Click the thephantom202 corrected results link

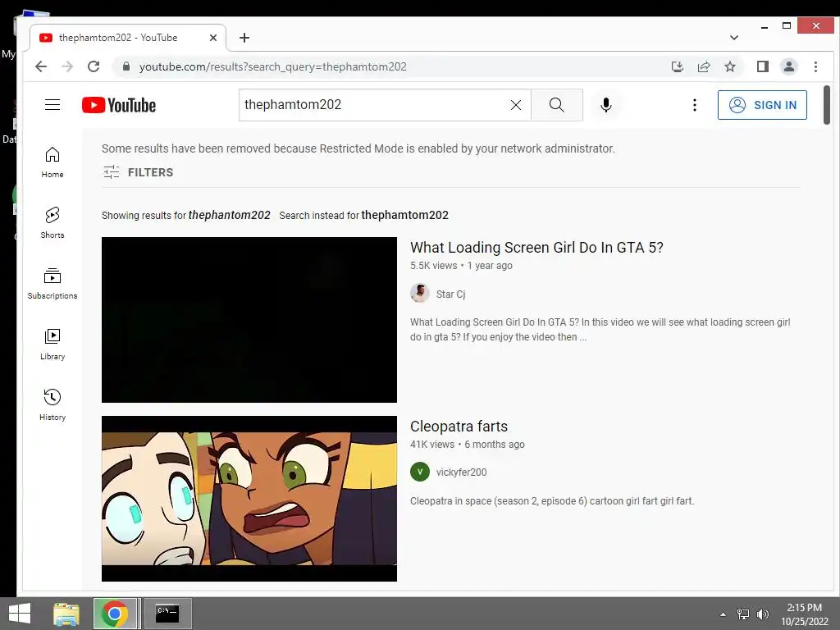coord(230,216)
